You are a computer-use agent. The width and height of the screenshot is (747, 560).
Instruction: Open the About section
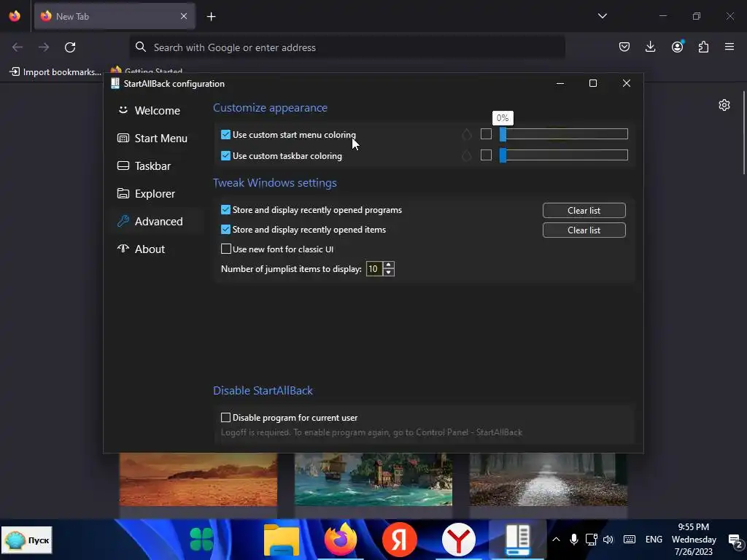(142, 249)
